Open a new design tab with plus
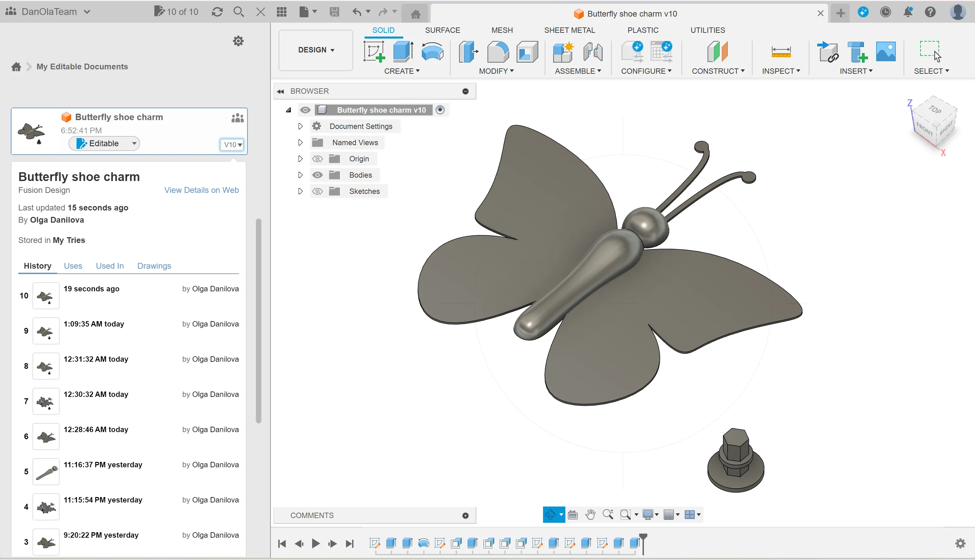975x560 pixels. tap(841, 13)
